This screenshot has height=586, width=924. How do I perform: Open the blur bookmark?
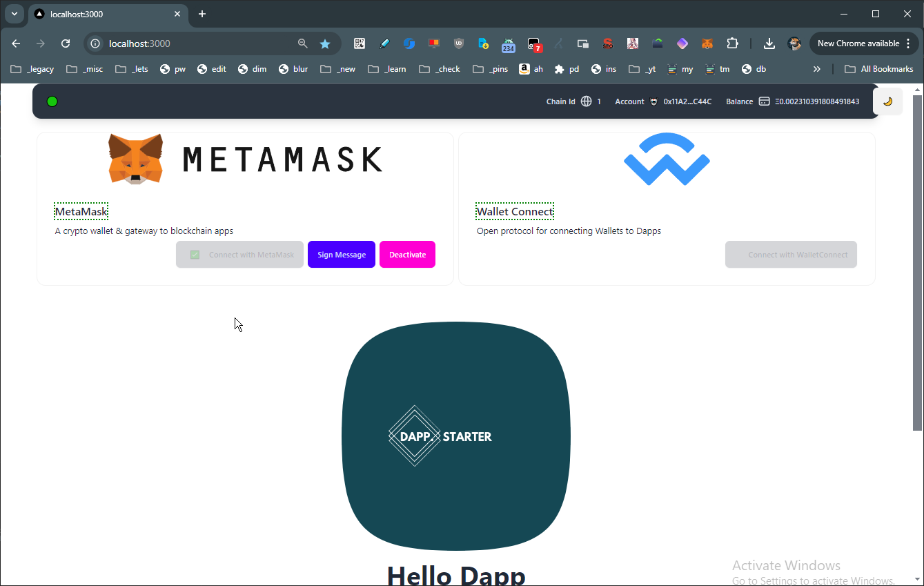point(293,69)
